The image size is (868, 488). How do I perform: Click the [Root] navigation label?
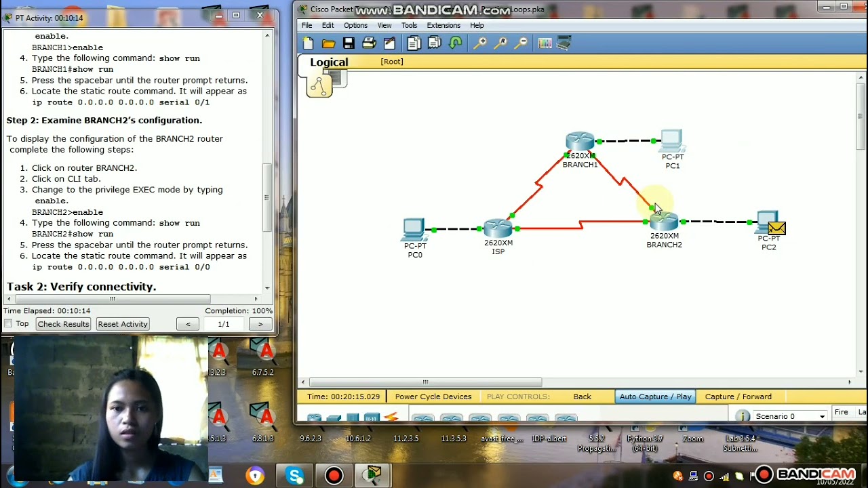[x=392, y=62]
